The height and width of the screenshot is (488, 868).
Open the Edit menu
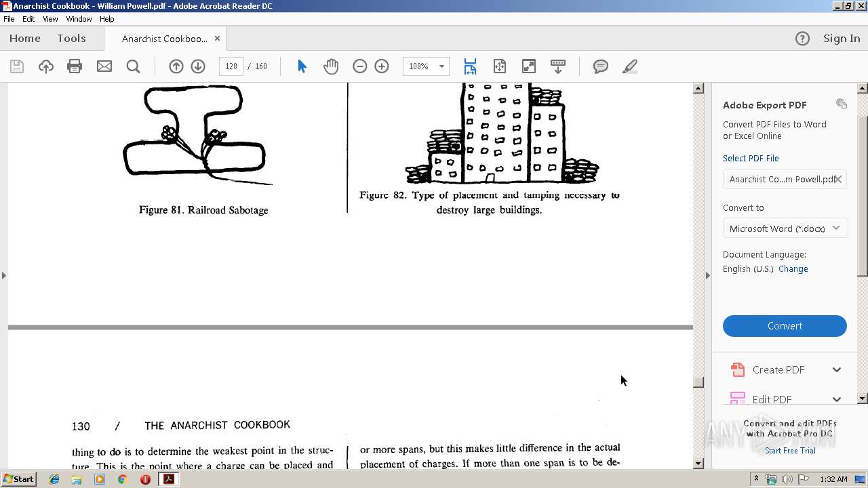(28, 19)
